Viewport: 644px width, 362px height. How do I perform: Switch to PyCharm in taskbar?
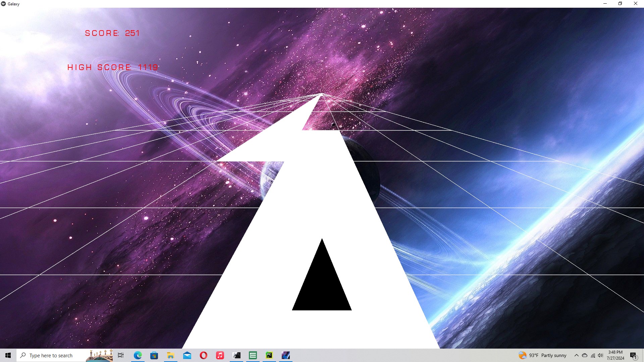tap(269, 355)
